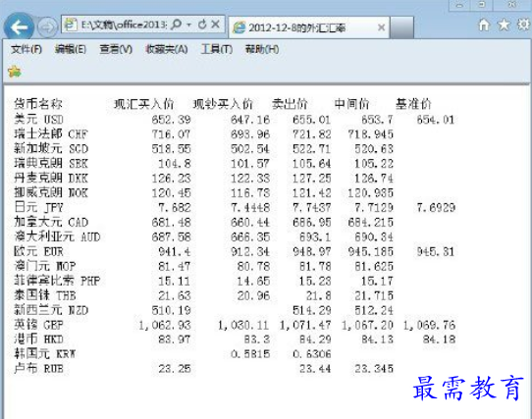Click the Home icon
This screenshot has width=532, height=419.
[484, 25]
